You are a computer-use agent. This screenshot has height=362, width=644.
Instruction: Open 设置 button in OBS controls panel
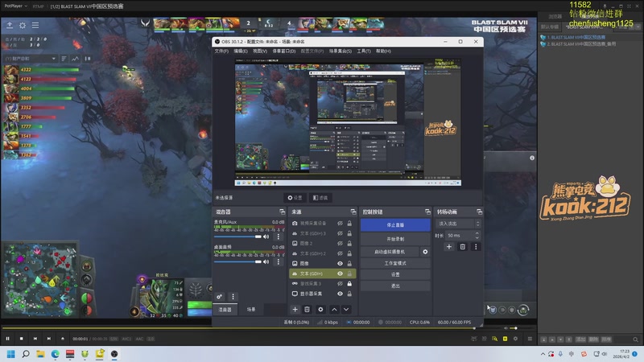click(395, 274)
